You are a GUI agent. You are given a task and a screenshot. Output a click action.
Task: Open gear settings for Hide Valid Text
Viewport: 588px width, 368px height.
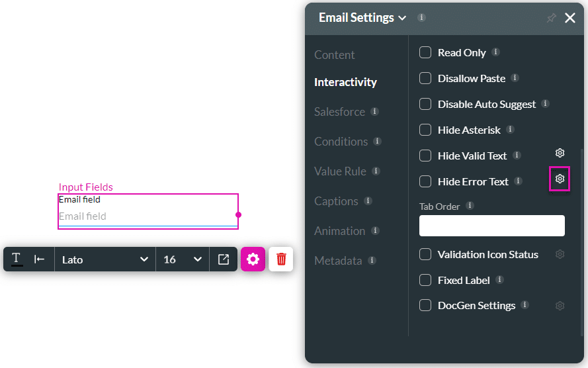pyautogui.click(x=560, y=153)
